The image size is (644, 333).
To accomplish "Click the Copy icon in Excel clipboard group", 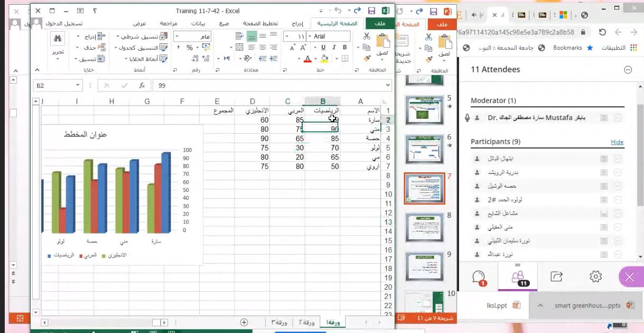I will click(x=367, y=48).
